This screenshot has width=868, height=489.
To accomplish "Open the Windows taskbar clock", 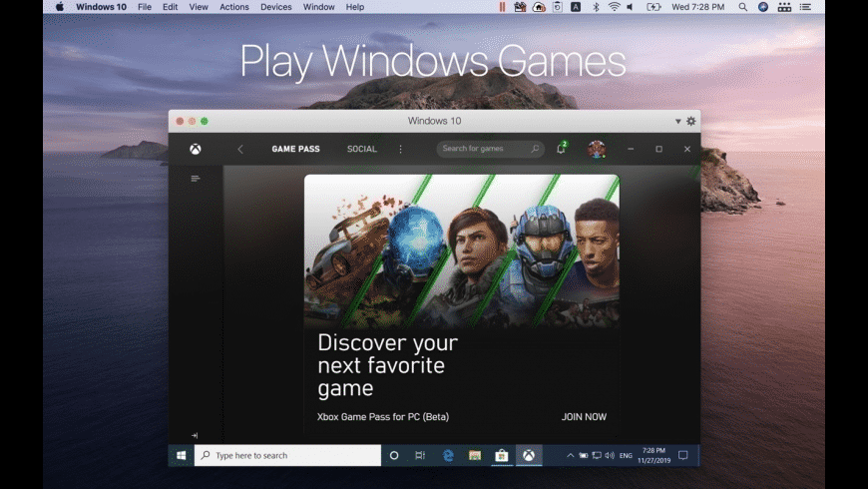I will 653,455.
